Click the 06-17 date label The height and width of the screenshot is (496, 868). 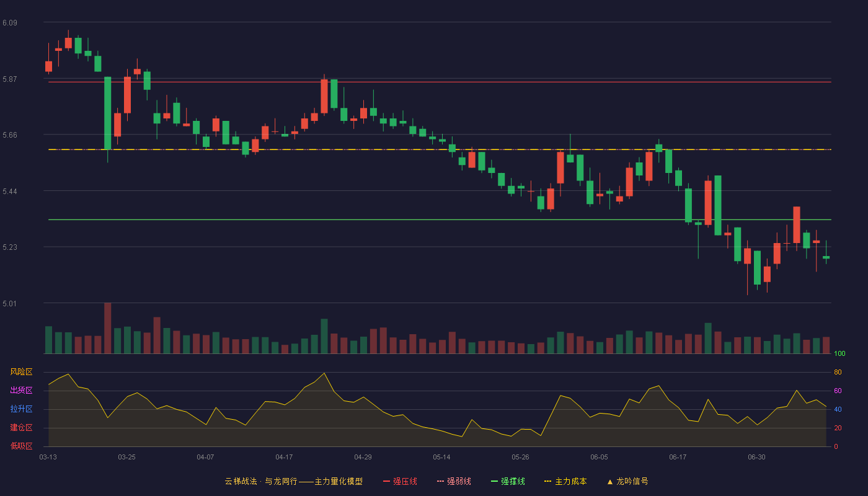(678, 457)
